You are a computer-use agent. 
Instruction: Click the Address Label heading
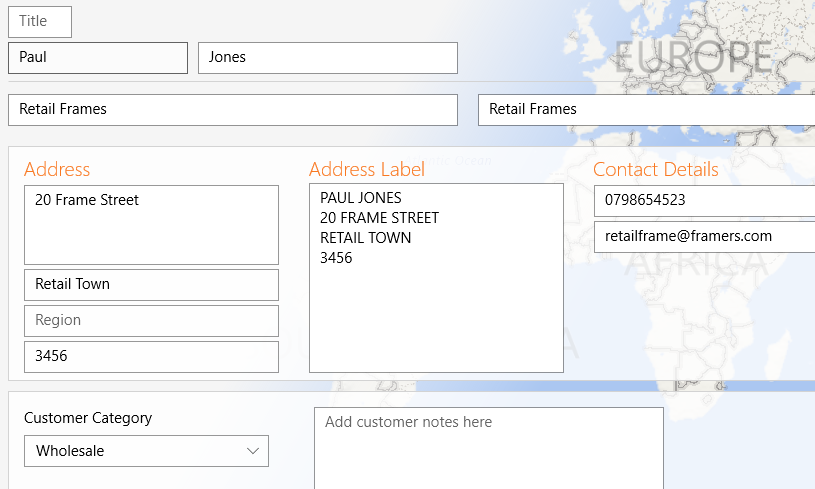[367, 169]
